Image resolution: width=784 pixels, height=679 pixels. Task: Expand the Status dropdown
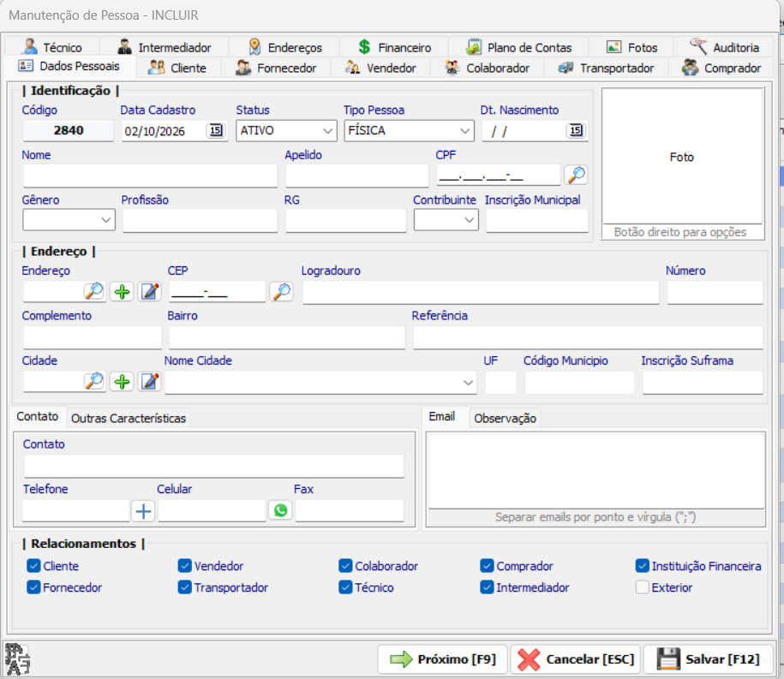[x=286, y=131]
